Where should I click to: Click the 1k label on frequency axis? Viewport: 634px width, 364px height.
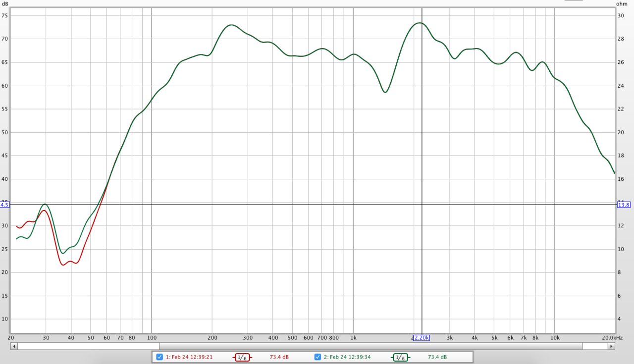(353, 338)
